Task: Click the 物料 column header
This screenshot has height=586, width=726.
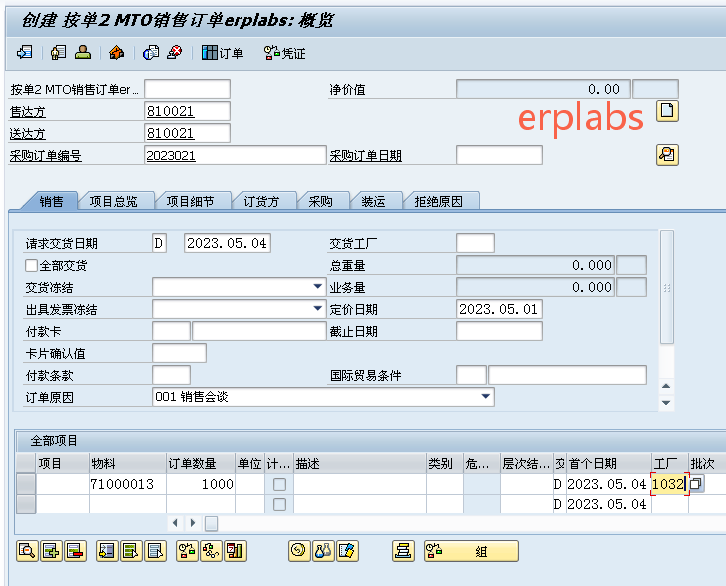Action: point(128,463)
